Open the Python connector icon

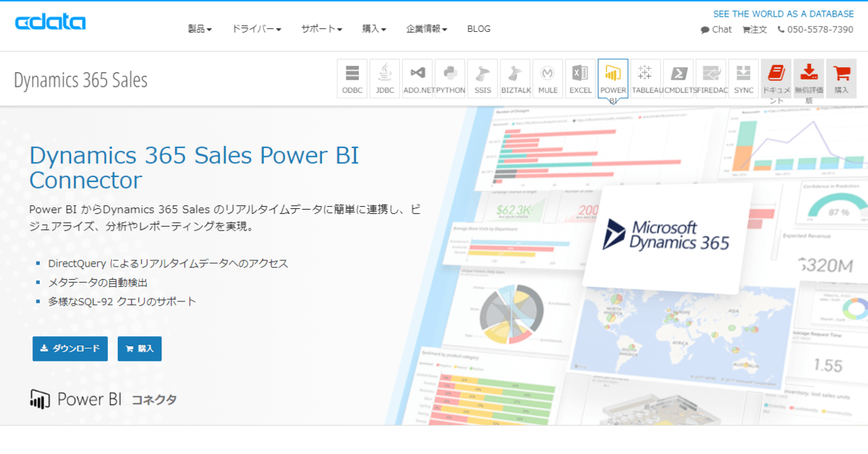[450, 78]
